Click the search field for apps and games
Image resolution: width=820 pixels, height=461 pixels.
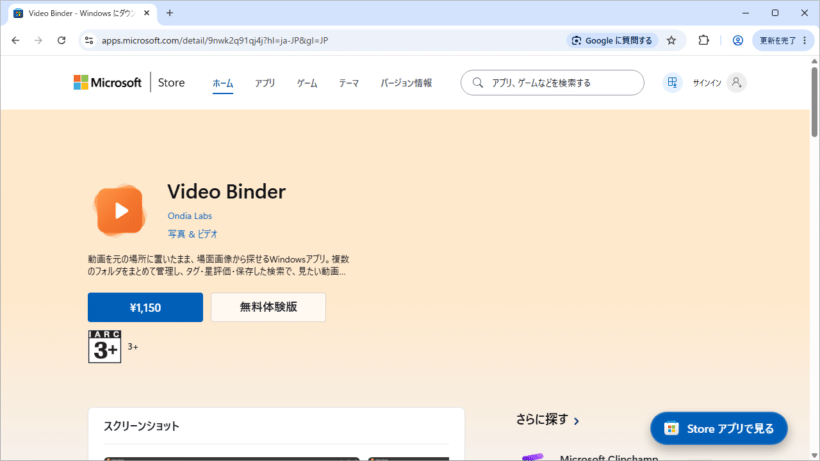point(552,83)
